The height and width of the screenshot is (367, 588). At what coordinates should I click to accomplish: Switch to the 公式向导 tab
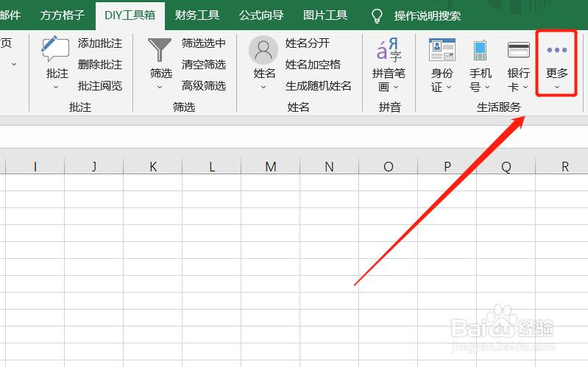tap(261, 15)
